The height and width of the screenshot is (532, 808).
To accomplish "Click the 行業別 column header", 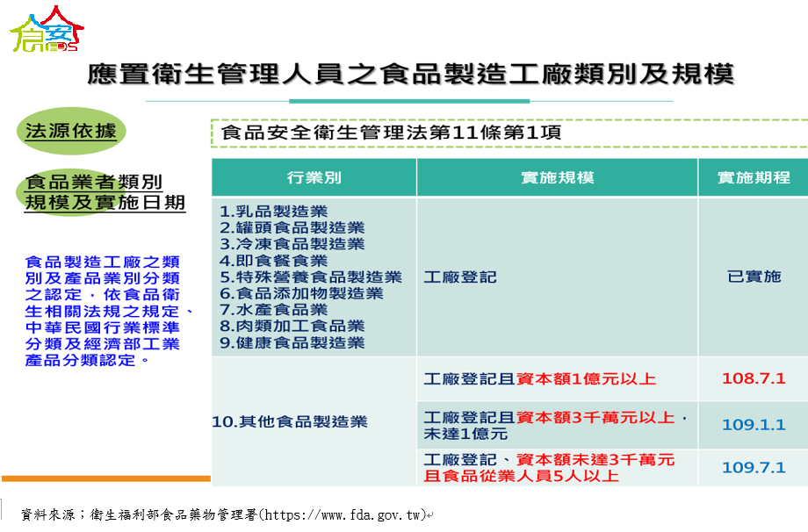I will click(x=314, y=177).
